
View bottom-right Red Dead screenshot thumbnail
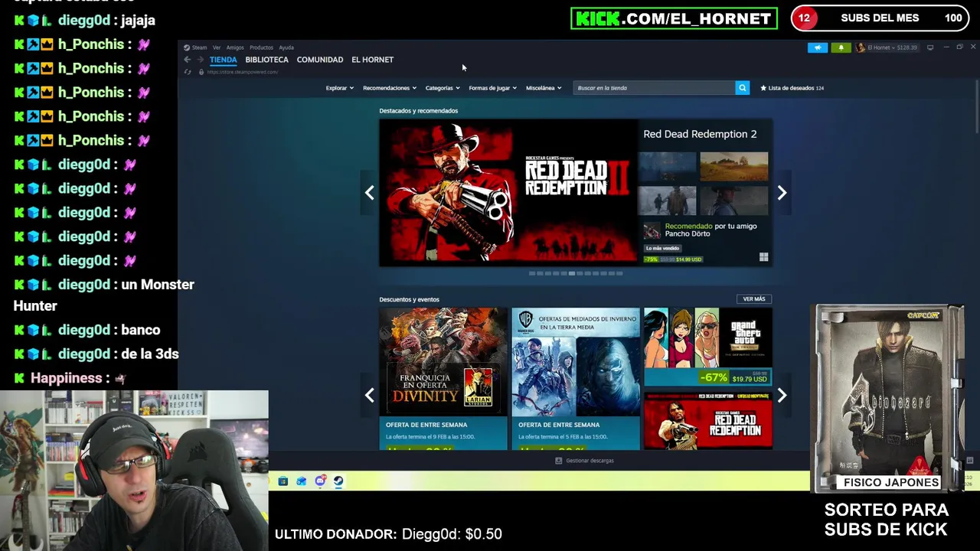[x=733, y=201]
